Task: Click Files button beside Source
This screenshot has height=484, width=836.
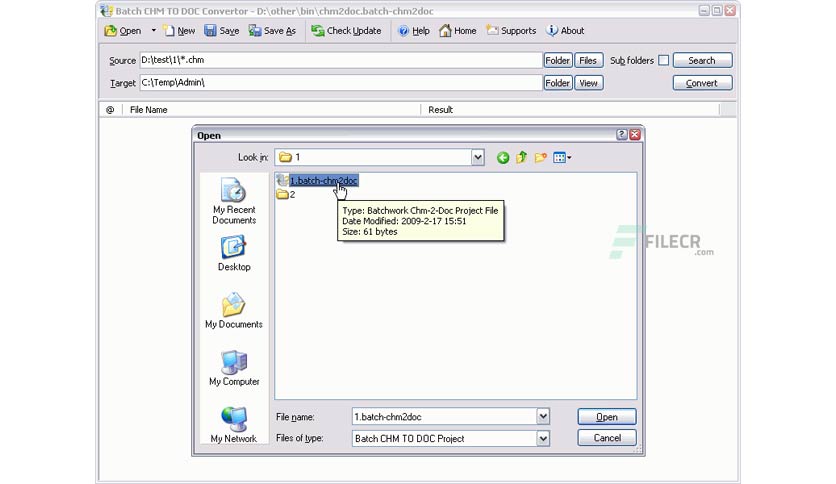Action: 589,60
